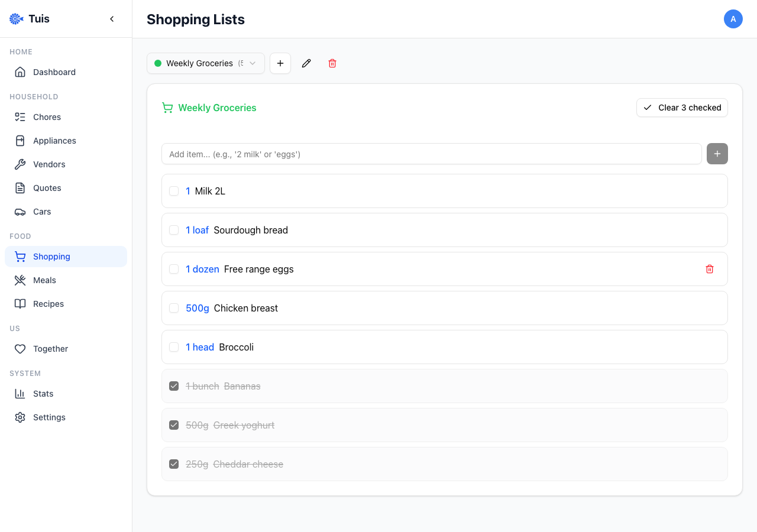This screenshot has height=532, width=757.
Task: Remove Free range eggs with the red trash icon
Action: click(710, 269)
